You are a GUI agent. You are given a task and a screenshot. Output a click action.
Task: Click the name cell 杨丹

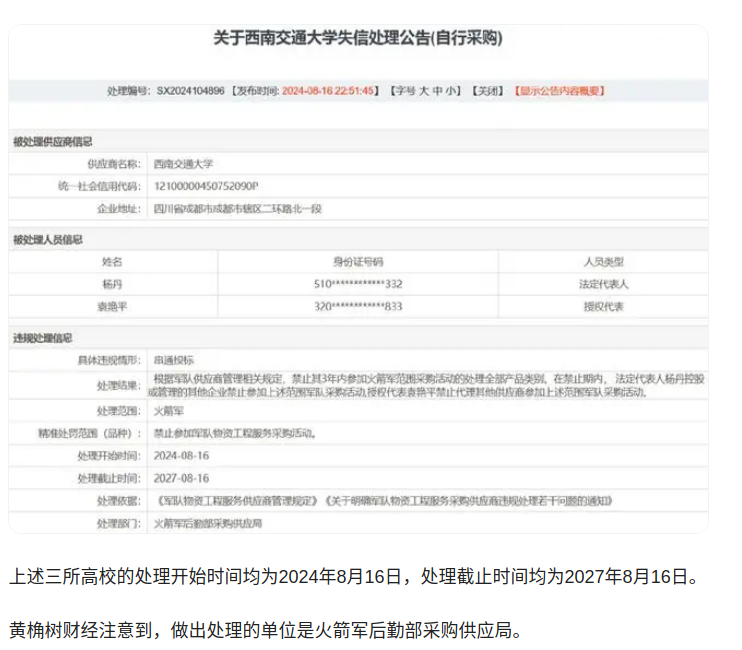[x=112, y=284]
